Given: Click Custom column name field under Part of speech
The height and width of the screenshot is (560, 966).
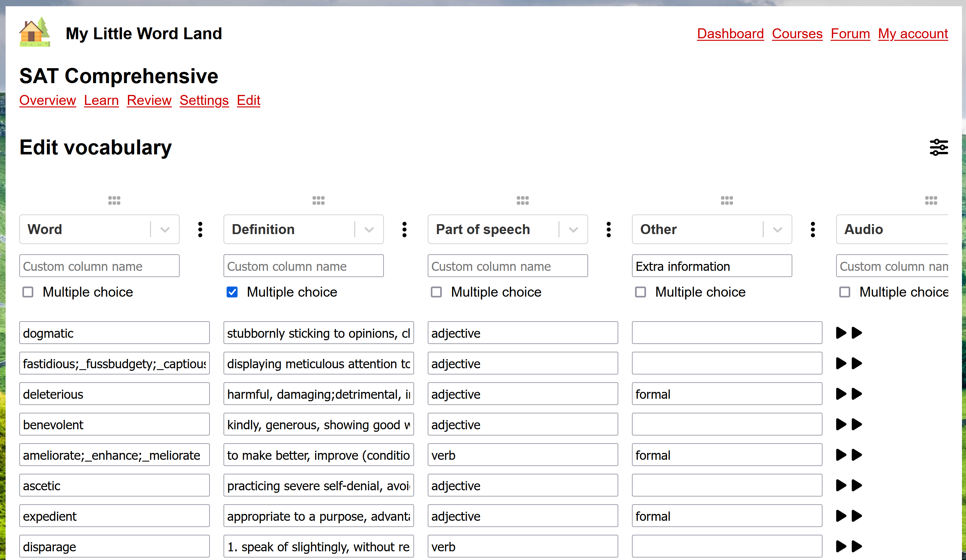Looking at the screenshot, I should point(508,266).
